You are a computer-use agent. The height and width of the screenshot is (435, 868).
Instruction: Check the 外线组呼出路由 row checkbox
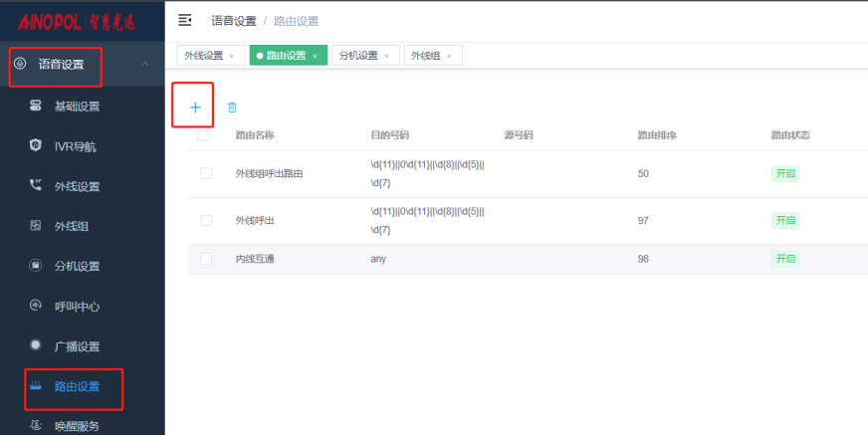[x=206, y=173]
